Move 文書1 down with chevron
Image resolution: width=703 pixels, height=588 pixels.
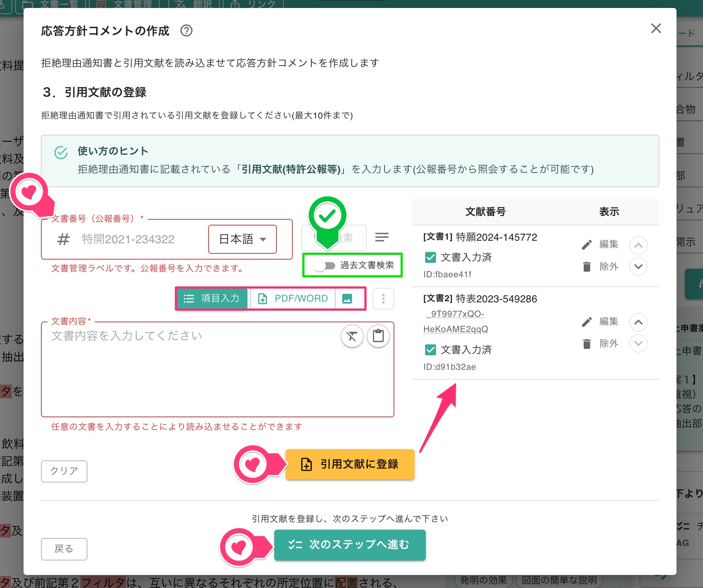pyautogui.click(x=638, y=266)
